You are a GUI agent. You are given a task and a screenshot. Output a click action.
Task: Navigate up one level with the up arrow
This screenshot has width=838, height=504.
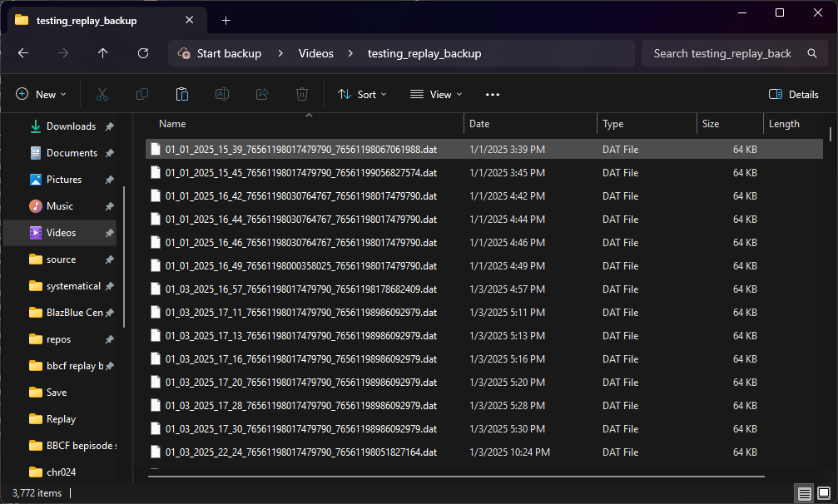(102, 53)
